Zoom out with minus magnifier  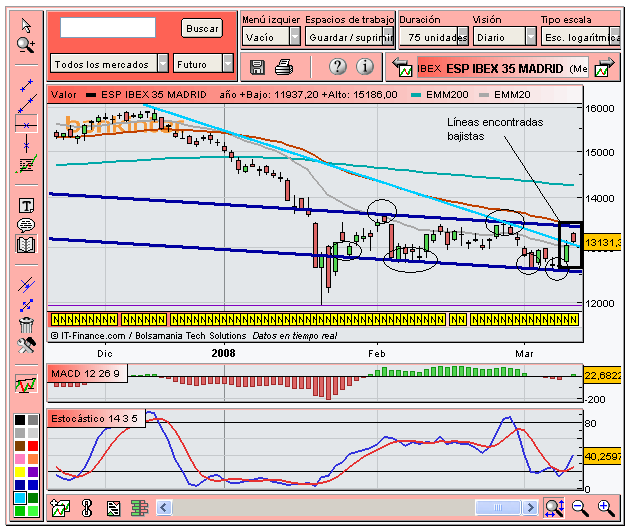580,508
